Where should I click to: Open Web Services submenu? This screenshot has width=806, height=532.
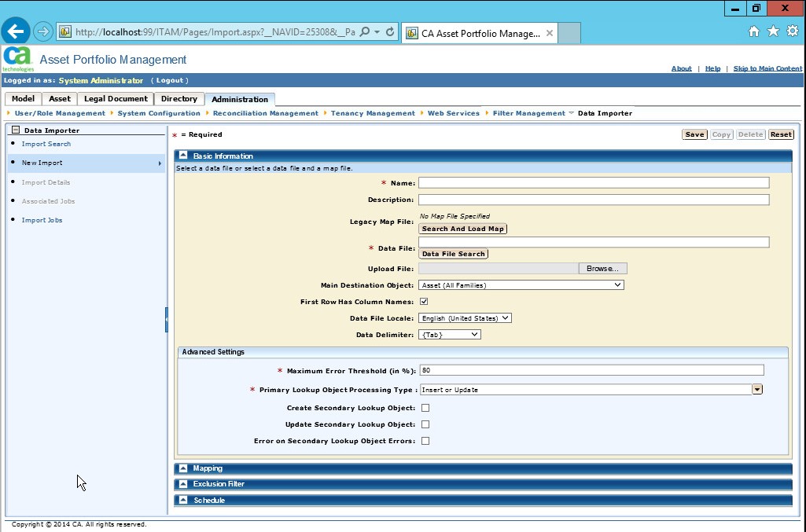[x=454, y=113]
